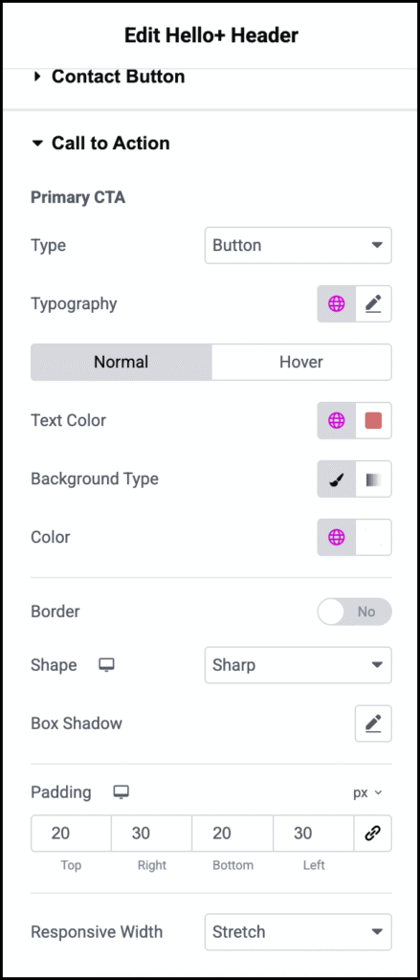Toggle the padding link values icon
This screenshot has width=420, height=980.
click(372, 834)
